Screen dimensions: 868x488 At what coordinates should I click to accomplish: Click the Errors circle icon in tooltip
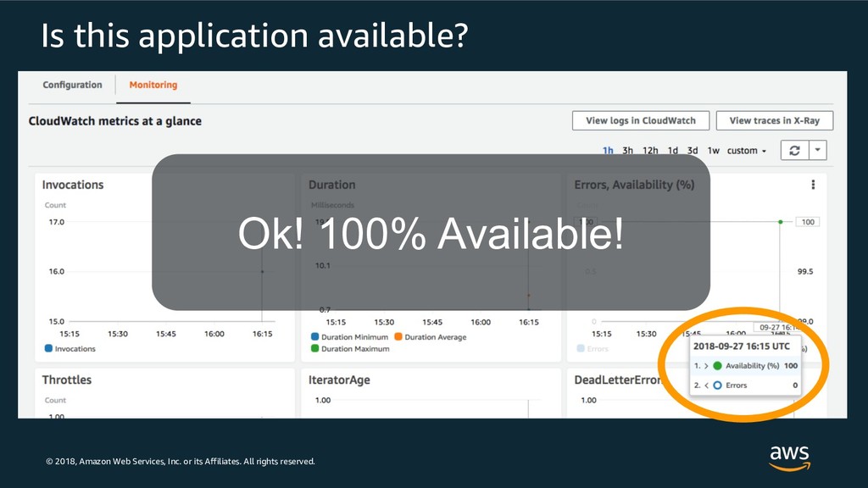pos(717,385)
